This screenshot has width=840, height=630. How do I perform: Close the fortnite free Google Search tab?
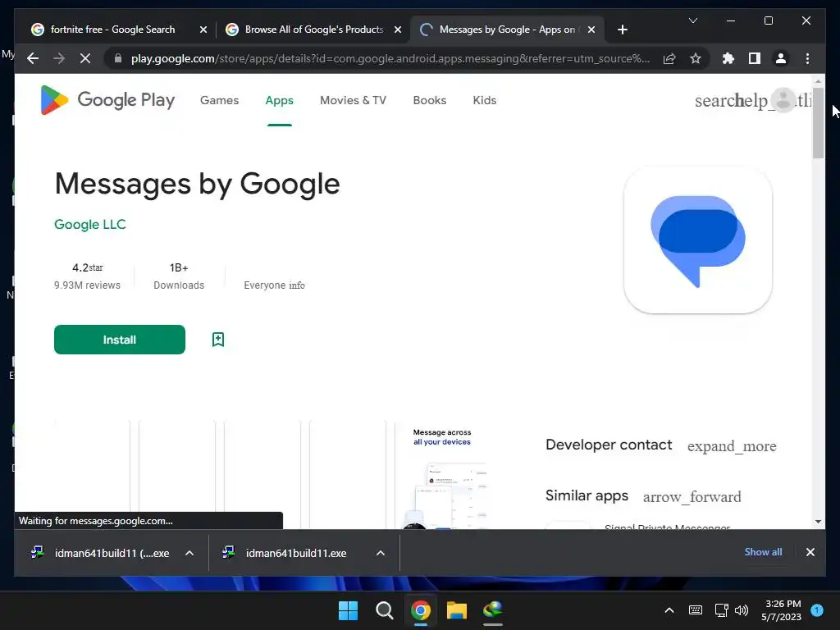pyautogui.click(x=203, y=30)
